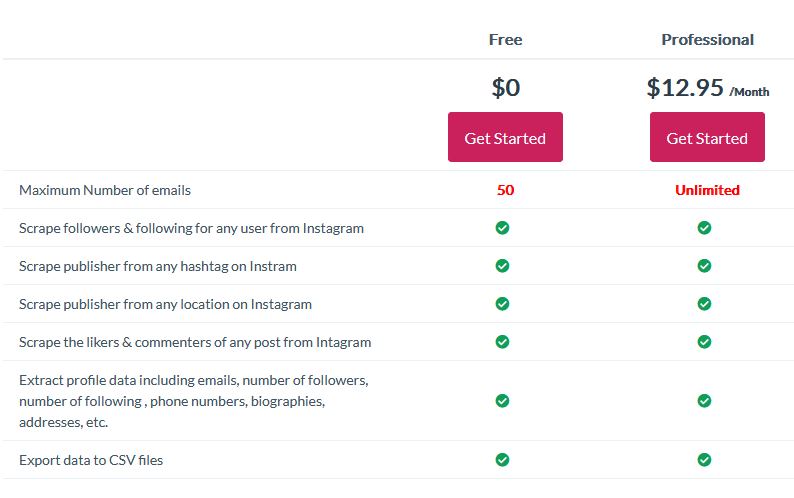Select the Free plan column header
The width and height of the screenshot is (794, 498).
[x=505, y=40]
